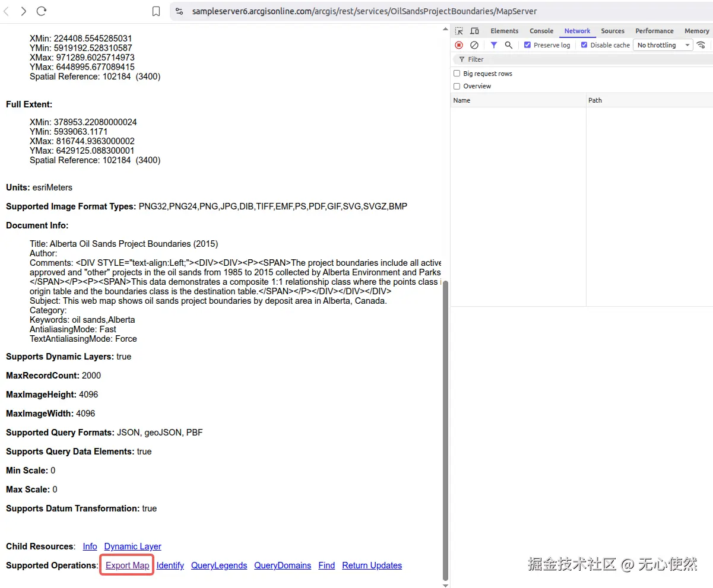
Task: Switch to the Elements tab
Action: tap(505, 31)
